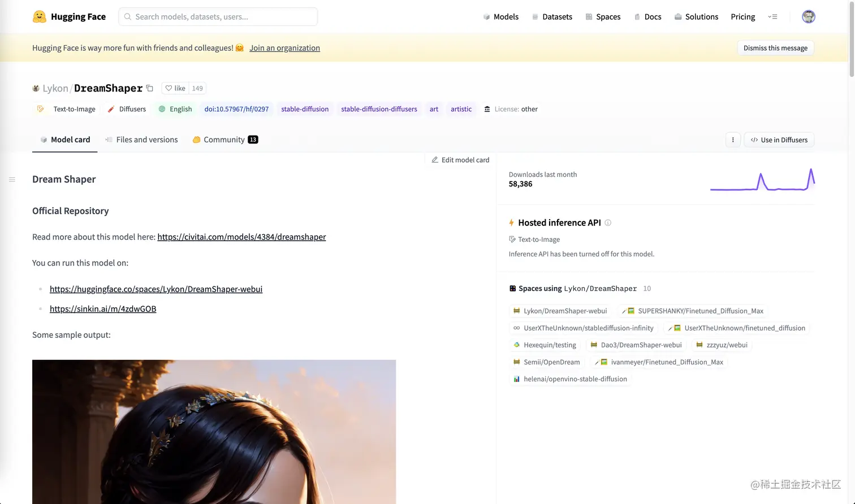Open the three-dot model options menu
This screenshot has width=855, height=504.
tap(733, 140)
